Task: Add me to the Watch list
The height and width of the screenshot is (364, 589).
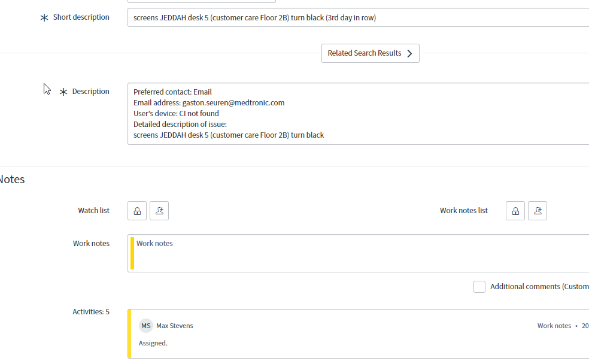Action: click(x=159, y=211)
